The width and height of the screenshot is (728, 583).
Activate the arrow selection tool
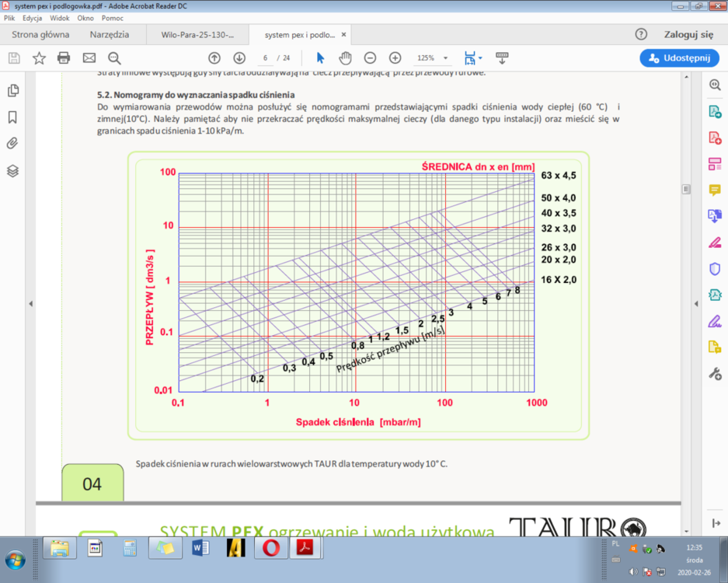[x=320, y=58]
